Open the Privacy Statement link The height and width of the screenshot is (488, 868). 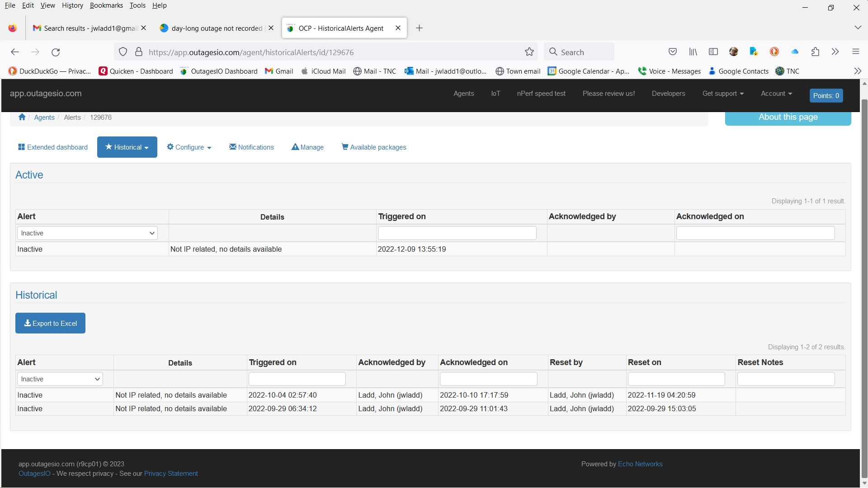(x=171, y=474)
